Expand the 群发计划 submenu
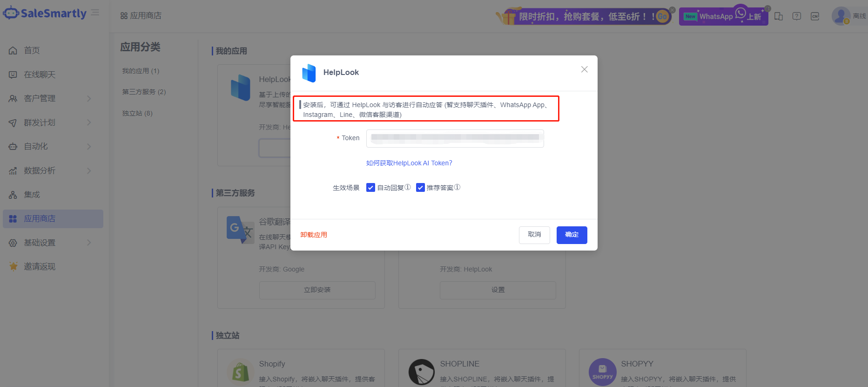 [x=89, y=123]
